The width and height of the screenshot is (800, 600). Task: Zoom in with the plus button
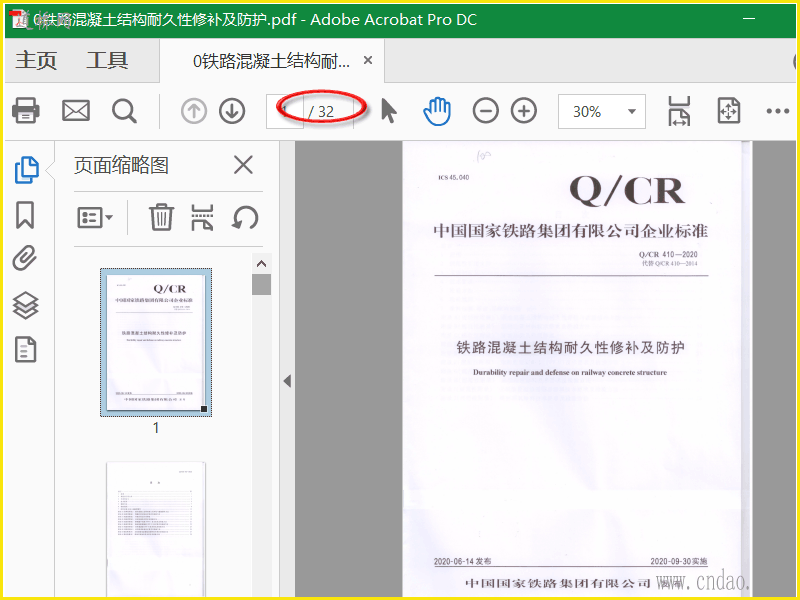pos(524,111)
